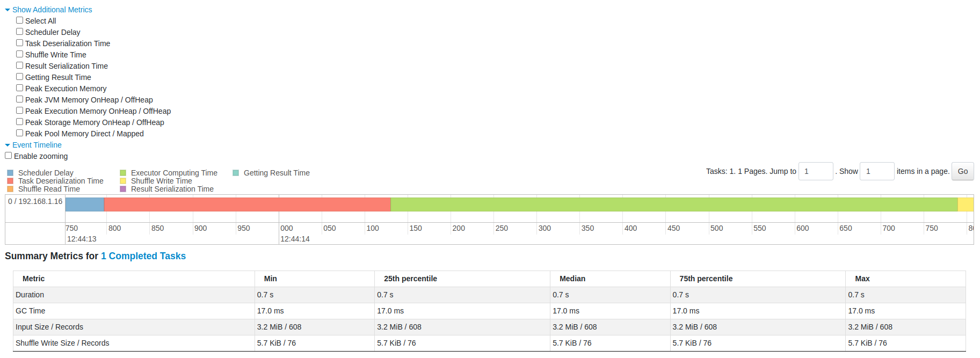Enable the Getting Result Time checkbox
This screenshot has width=980, height=358.
tap(19, 77)
